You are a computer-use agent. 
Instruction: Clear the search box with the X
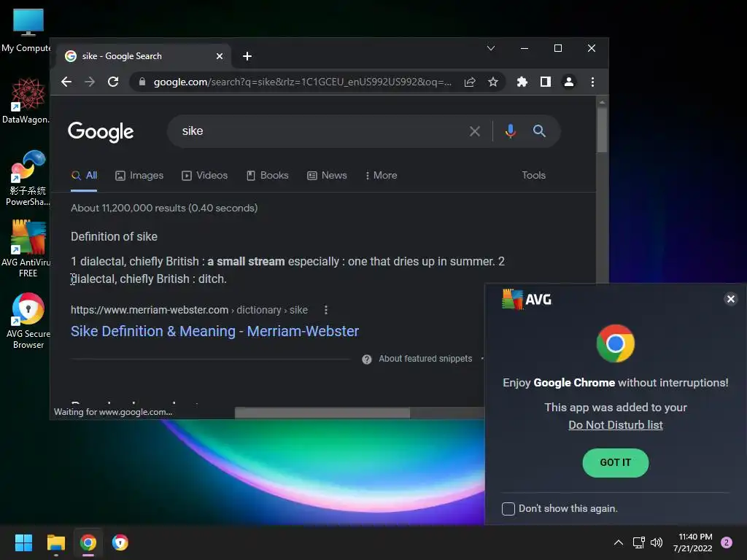point(474,131)
